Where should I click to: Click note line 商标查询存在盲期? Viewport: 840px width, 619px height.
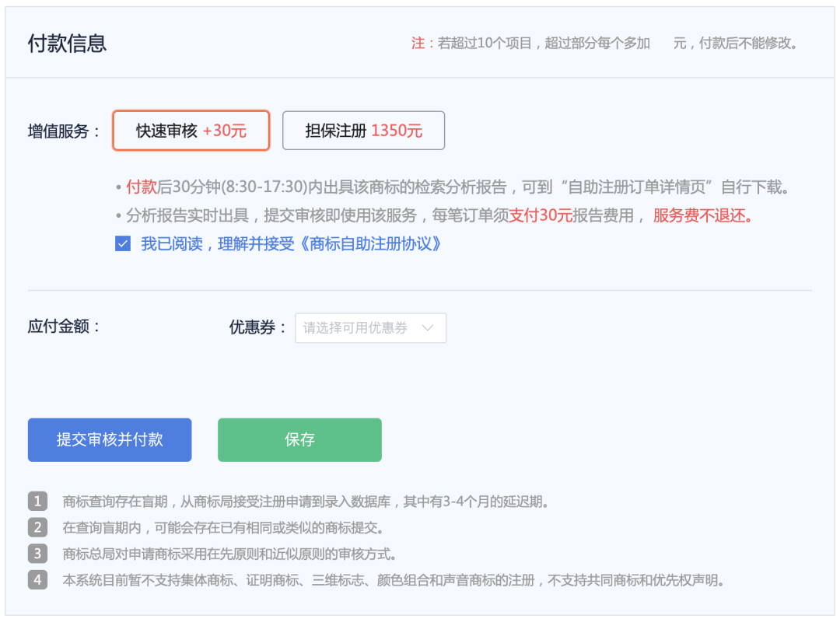[306, 502]
